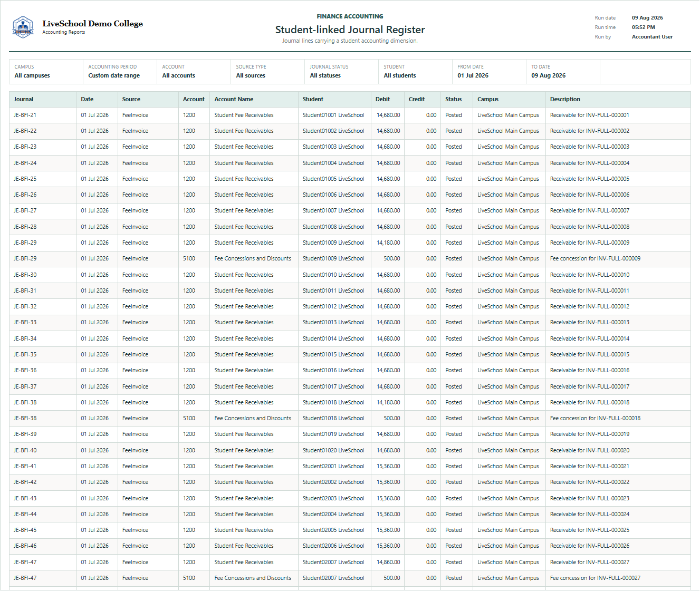The image size is (700, 591).
Task: Click the 'All campuses' filter value
Action: 32,76
